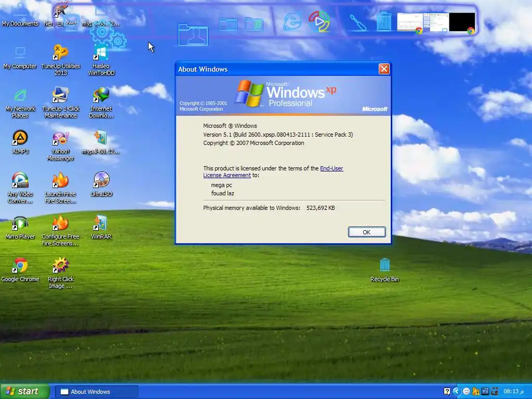
Task: Click the round face tray icon
Action: (x=467, y=392)
